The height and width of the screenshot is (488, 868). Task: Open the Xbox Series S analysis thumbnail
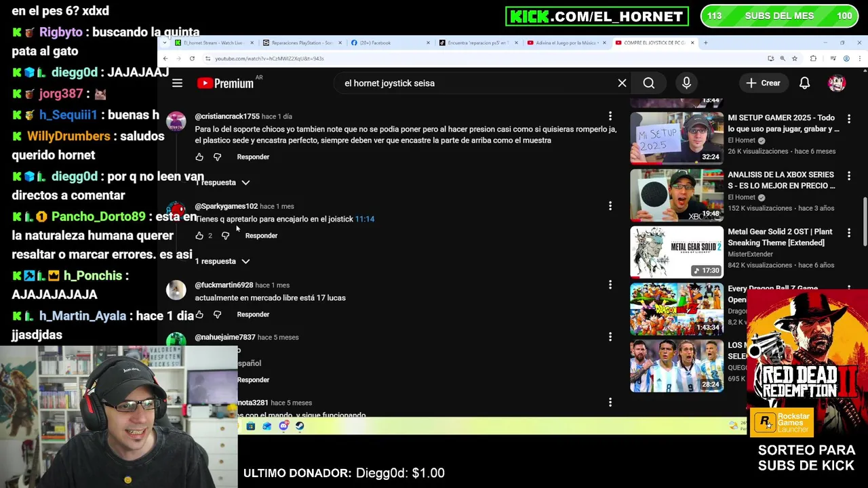pos(677,195)
